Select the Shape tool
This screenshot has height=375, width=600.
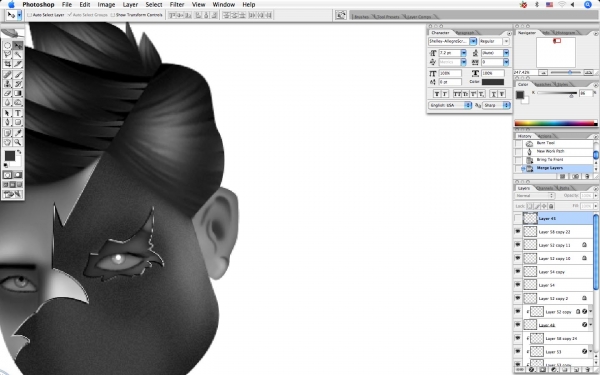tap(18, 122)
